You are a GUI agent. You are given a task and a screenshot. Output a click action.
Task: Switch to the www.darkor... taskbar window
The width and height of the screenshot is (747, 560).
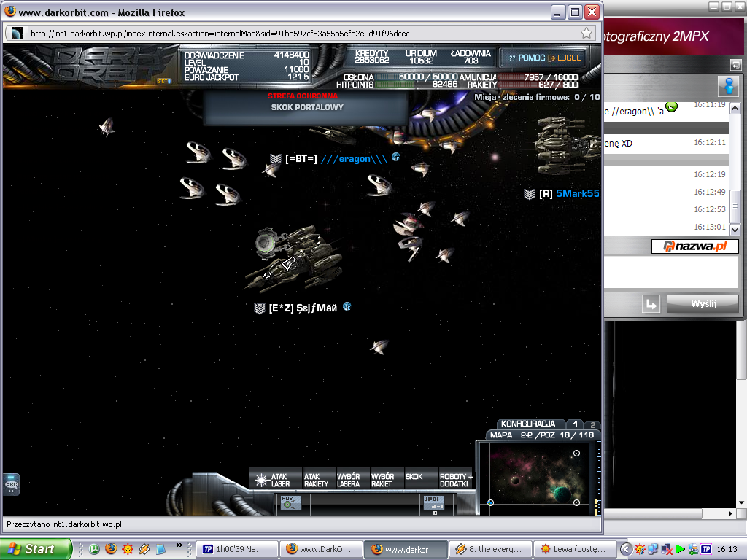point(406,549)
